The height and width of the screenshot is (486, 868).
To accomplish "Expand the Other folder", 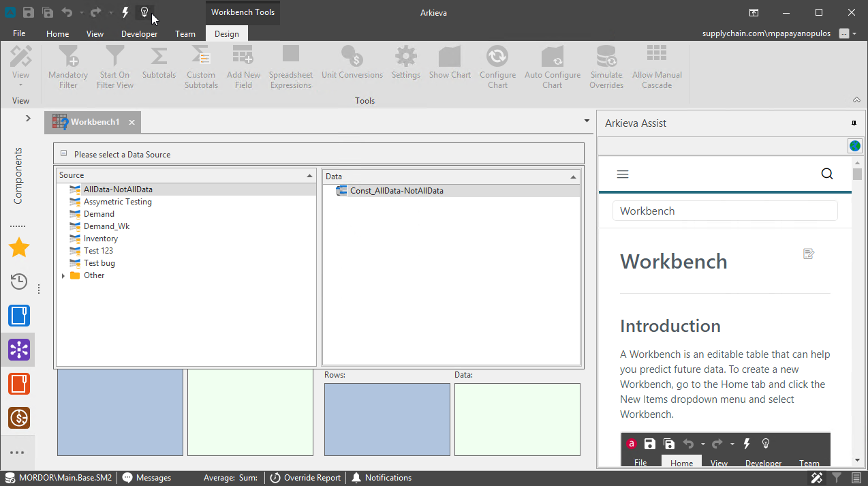I will pos(63,275).
